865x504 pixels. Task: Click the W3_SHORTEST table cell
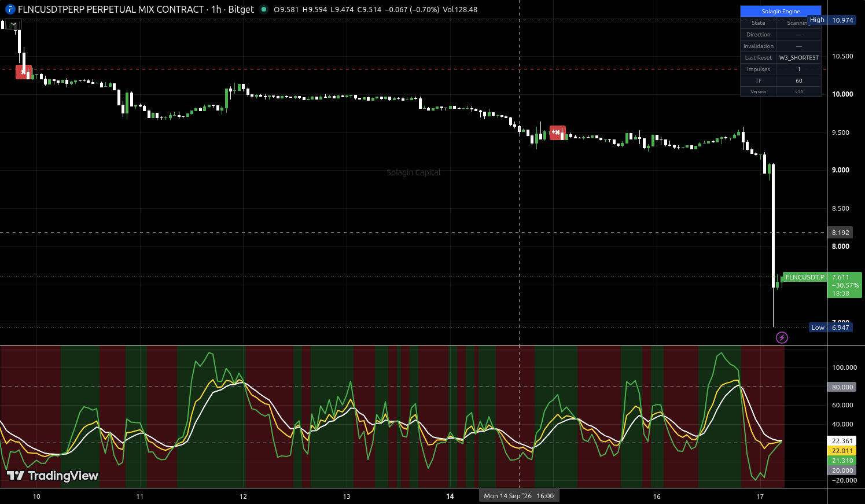coord(798,57)
